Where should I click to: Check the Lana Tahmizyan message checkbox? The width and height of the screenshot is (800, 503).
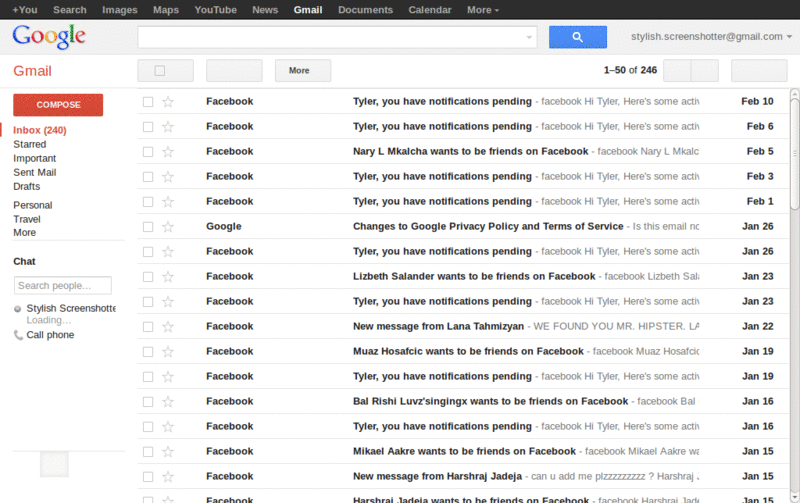click(x=148, y=326)
